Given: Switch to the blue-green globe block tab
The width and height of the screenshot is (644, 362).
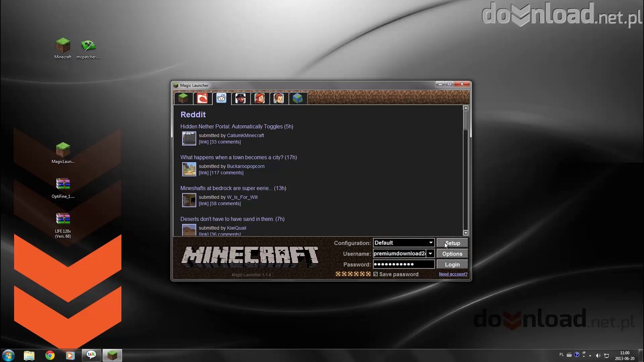Looking at the screenshot, I should click(x=298, y=98).
